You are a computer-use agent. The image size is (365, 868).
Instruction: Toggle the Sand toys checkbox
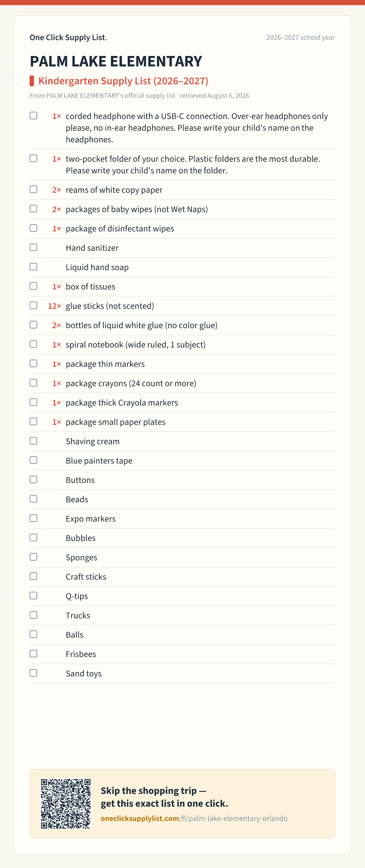point(33,673)
